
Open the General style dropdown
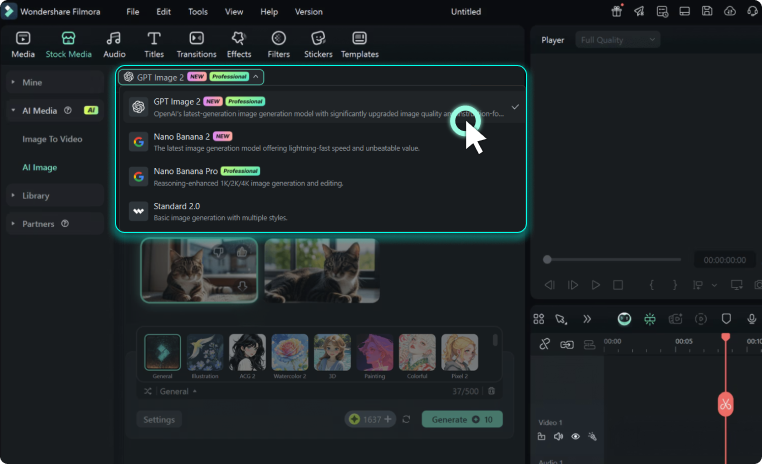[x=178, y=391]
